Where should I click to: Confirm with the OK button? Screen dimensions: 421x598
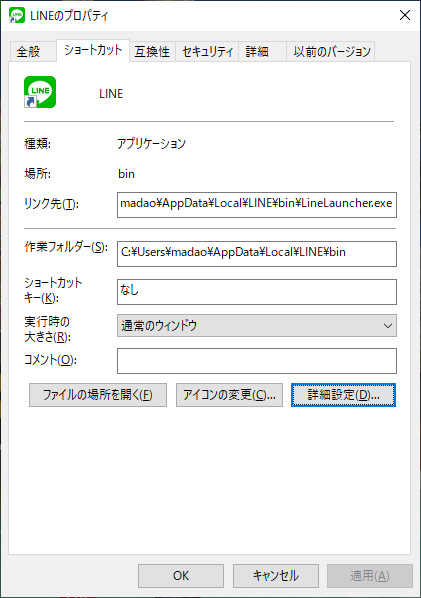181,575
